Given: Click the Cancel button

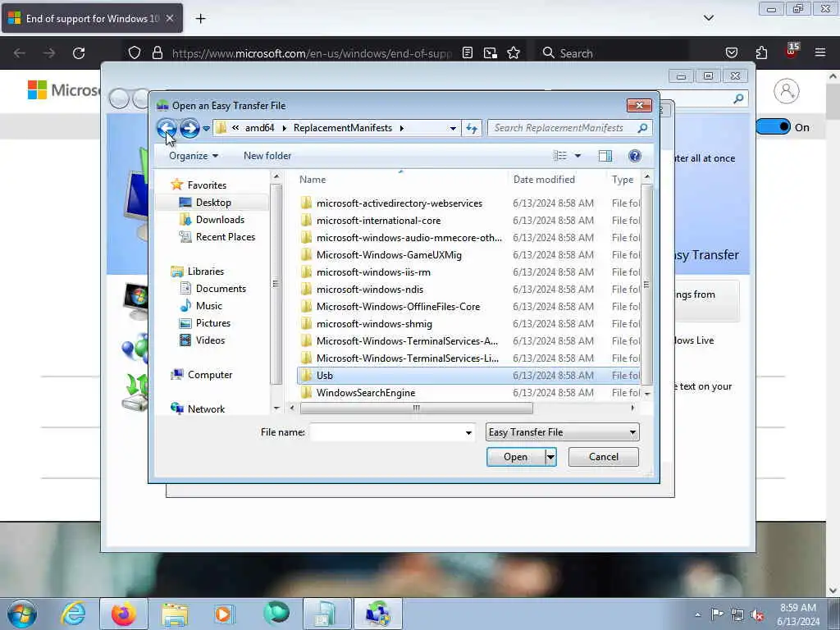Looking at the screenshot, I should coord(603,457).
